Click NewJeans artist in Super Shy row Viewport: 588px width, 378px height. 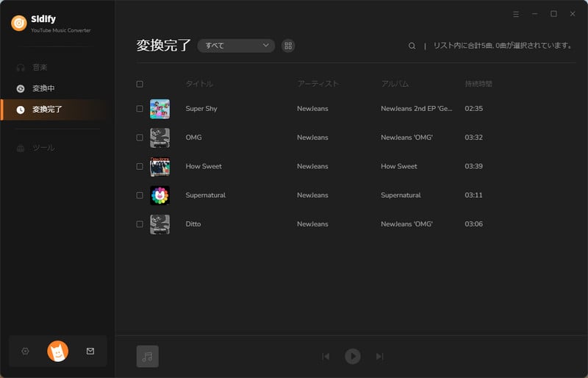pos(312,109)
